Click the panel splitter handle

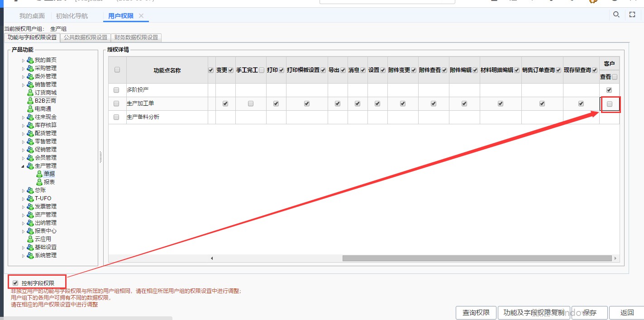[x=100, y=157]
